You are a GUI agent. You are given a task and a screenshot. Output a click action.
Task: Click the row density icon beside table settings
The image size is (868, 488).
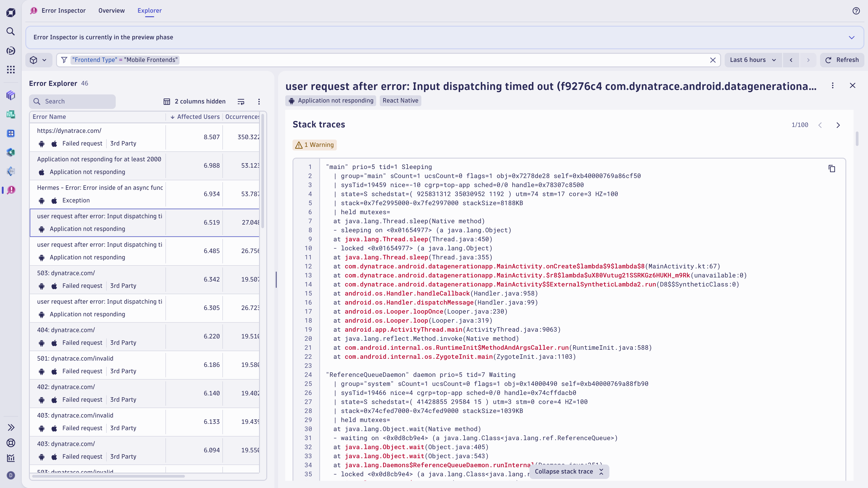click(x=241, y=101)
